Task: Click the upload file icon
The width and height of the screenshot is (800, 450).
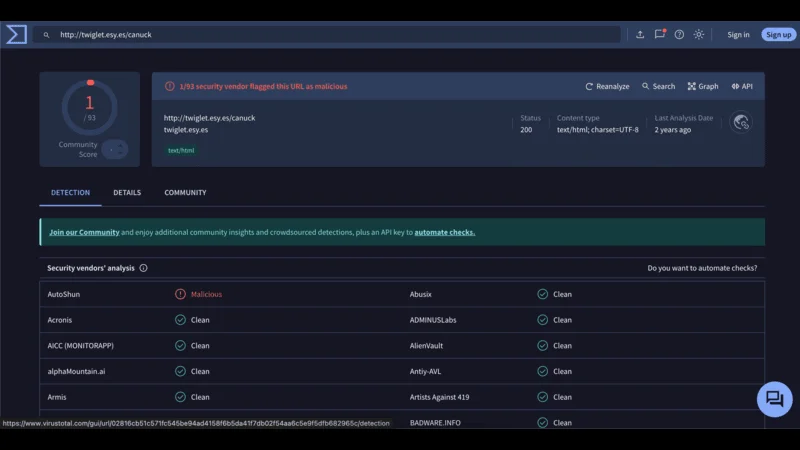Action: tap(640, 34)
